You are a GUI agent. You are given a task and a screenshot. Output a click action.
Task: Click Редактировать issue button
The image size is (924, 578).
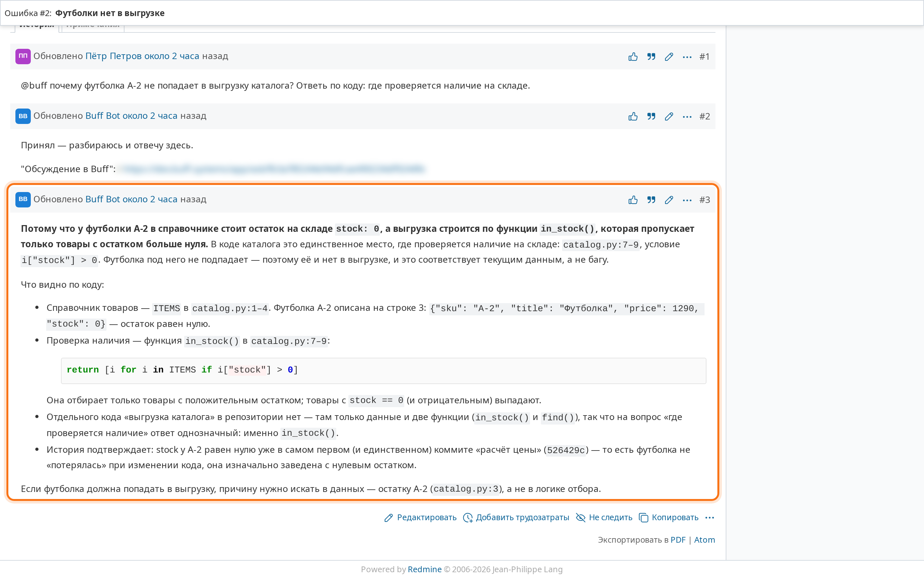tap(420, 517)
